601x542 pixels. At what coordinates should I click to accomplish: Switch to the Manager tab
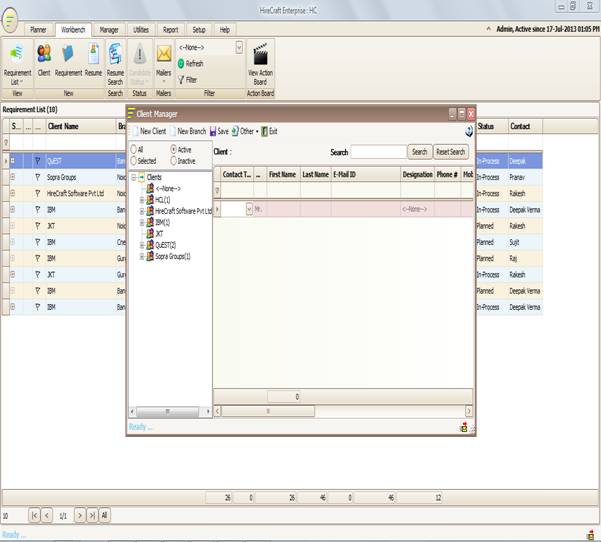coord(109,30)
